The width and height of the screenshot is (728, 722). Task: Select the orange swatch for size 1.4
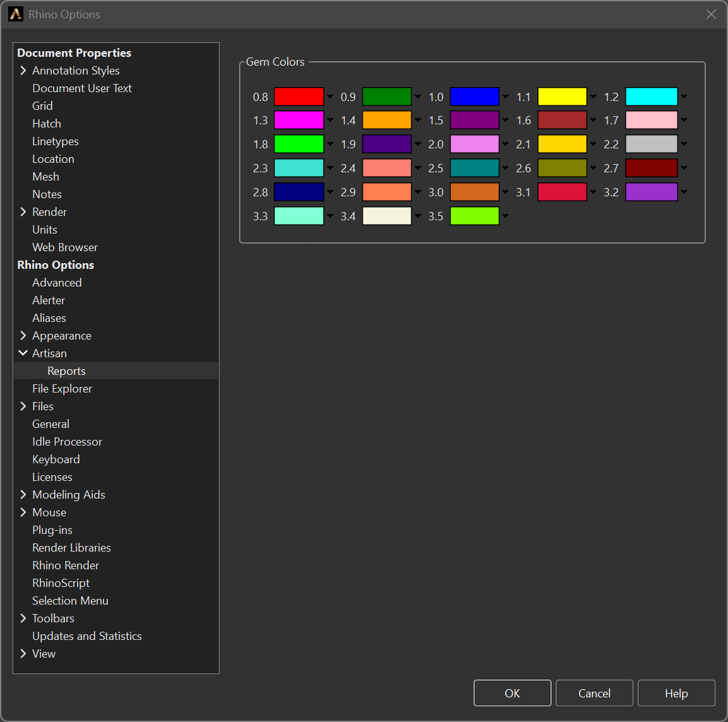point(387,120)
